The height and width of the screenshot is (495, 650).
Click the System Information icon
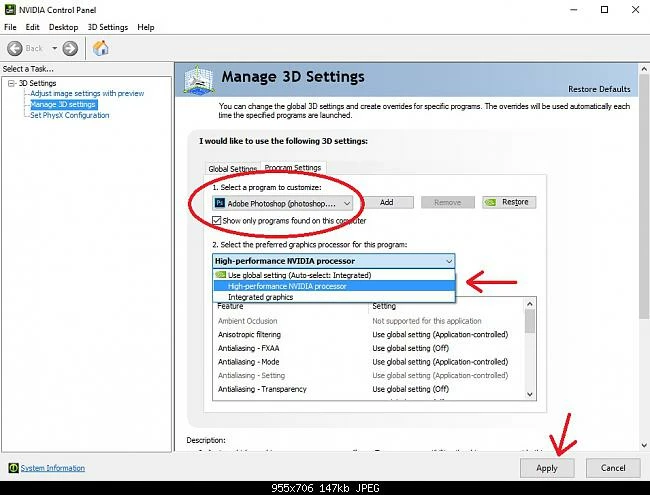pyautogui.click(x=13, y=468)
